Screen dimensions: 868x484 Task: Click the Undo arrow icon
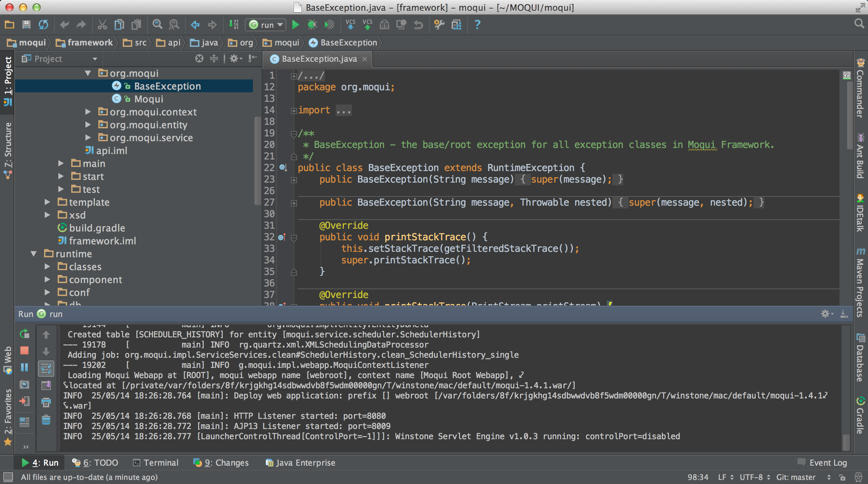[x=64, y=24]
